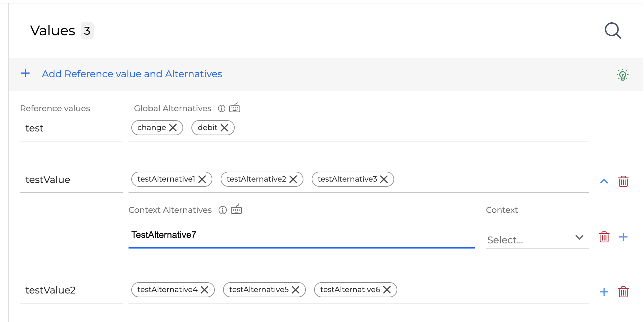Remove the change alternative chip

coord(173,128)
